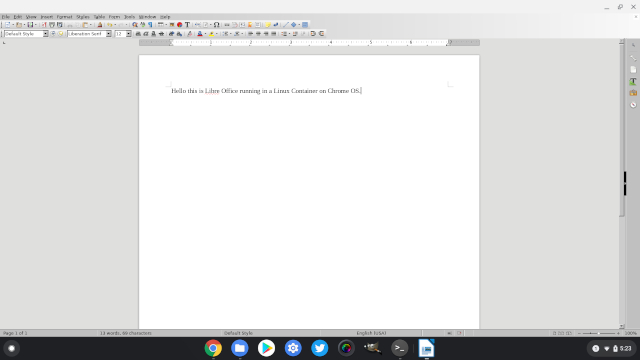
Task: Open the Edit menu
Action: (18, 17)
